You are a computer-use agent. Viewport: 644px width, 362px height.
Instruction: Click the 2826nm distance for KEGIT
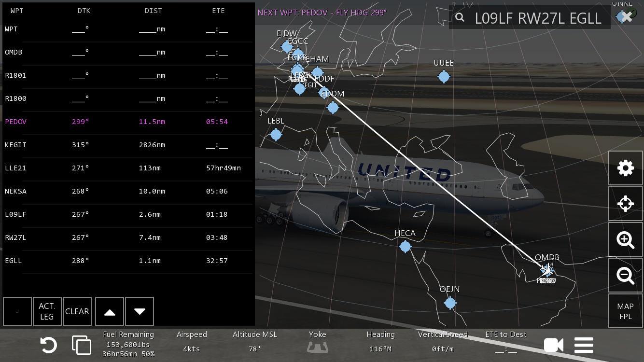coord(152,145)
